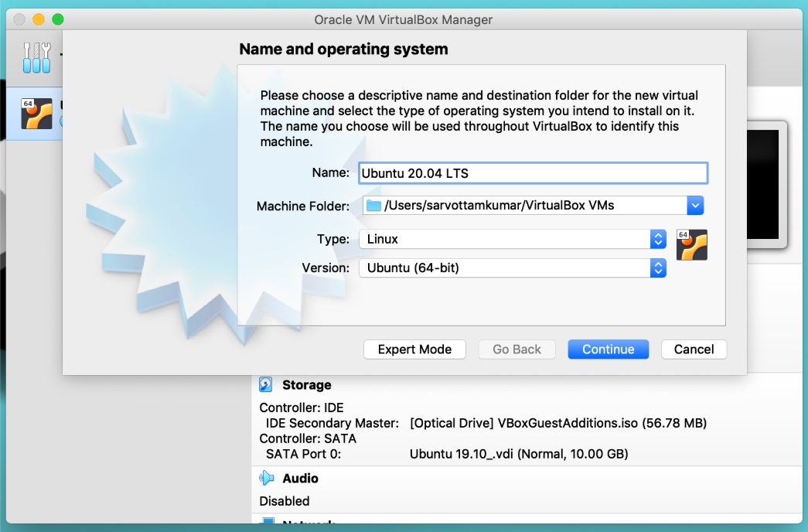Click the Ubuntu 64-bit OS logo beside Type
This screenshot has height=532, width=808.
pos(691,245)
